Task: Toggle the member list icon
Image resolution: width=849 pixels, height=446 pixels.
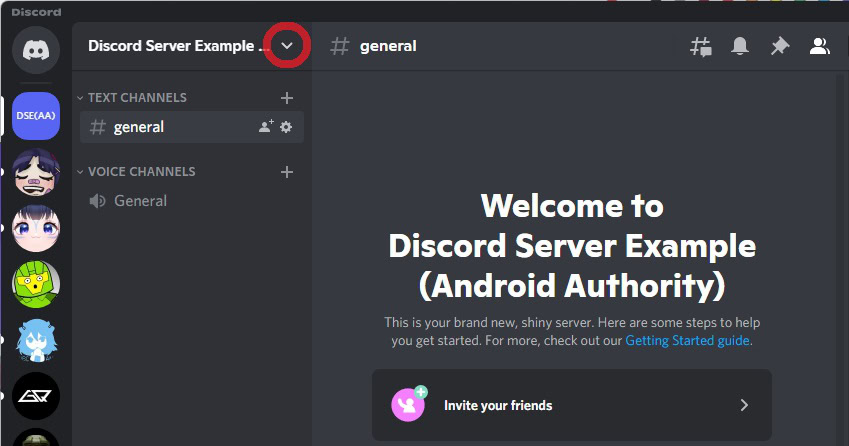Action: click(820, 46)
